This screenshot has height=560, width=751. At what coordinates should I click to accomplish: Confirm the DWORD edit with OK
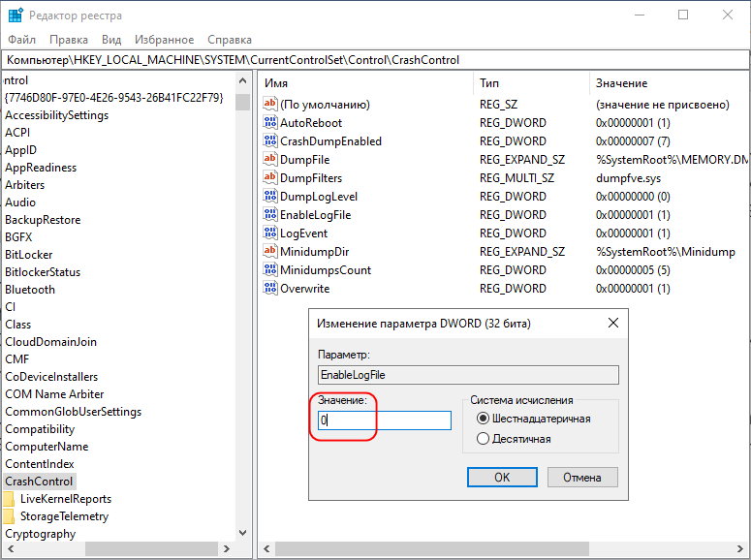(502, 477)
